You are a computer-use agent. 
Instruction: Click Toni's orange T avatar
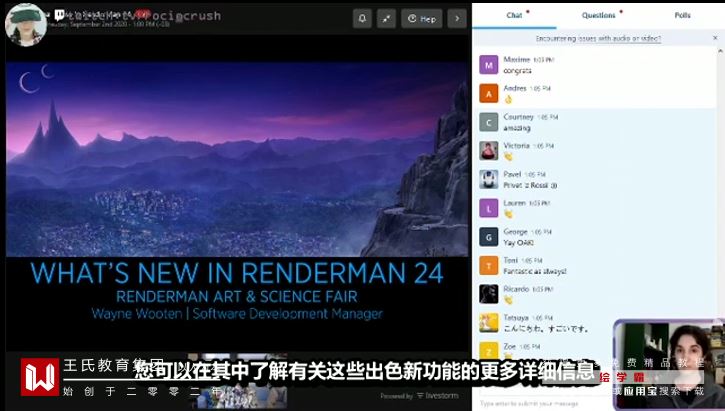pos(489,265)
